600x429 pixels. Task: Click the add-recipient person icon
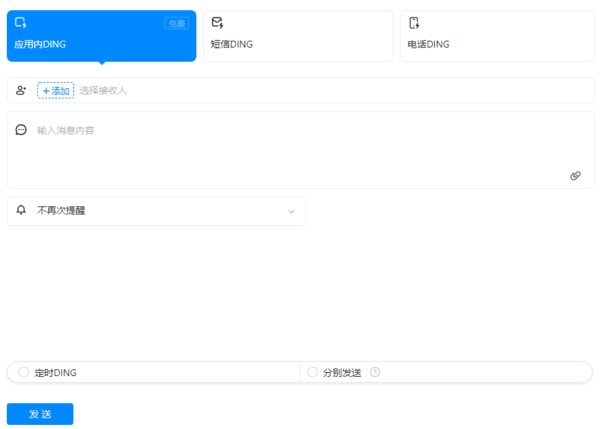21,90
